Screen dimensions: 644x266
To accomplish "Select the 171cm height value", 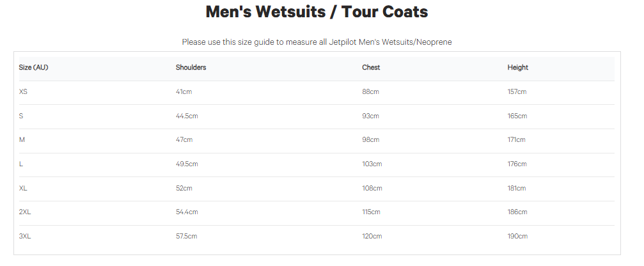I will click(516, 140).
